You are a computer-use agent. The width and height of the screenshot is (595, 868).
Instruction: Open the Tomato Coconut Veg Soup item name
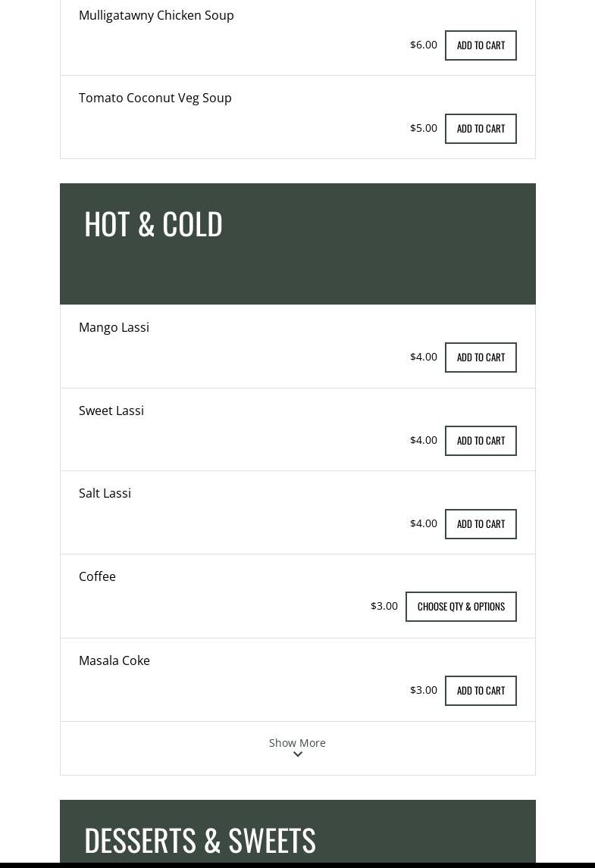pos(155,98)
